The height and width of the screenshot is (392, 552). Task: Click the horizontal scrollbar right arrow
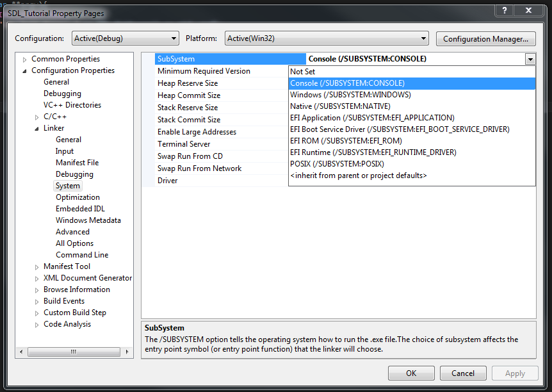(127, 351)
